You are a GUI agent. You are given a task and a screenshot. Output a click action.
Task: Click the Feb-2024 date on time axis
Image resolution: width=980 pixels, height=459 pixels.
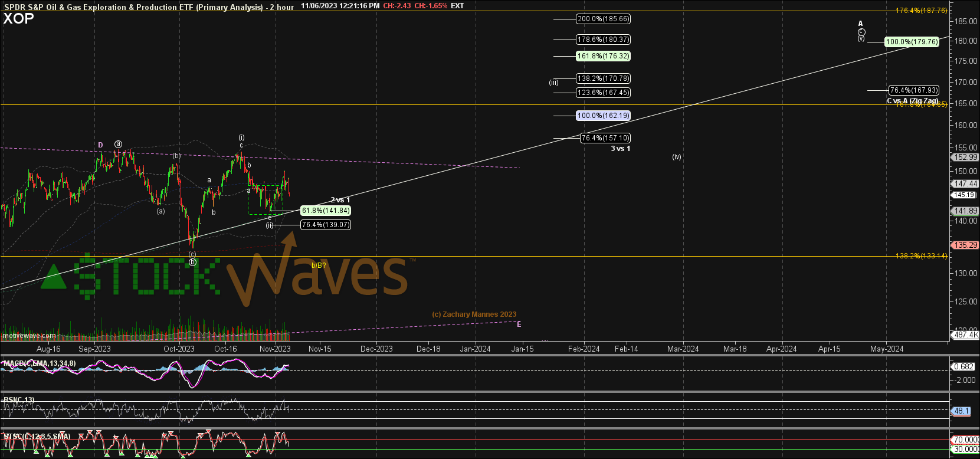click(584, 349)
